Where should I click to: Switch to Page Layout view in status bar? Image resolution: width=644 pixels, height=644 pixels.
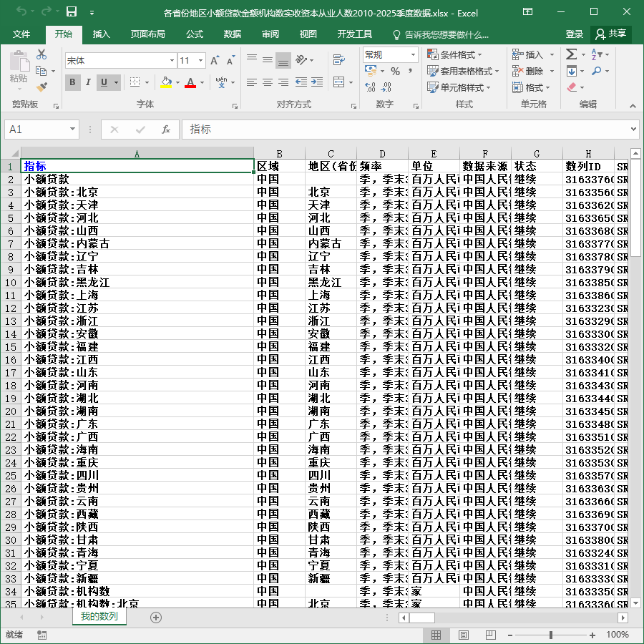463,635
